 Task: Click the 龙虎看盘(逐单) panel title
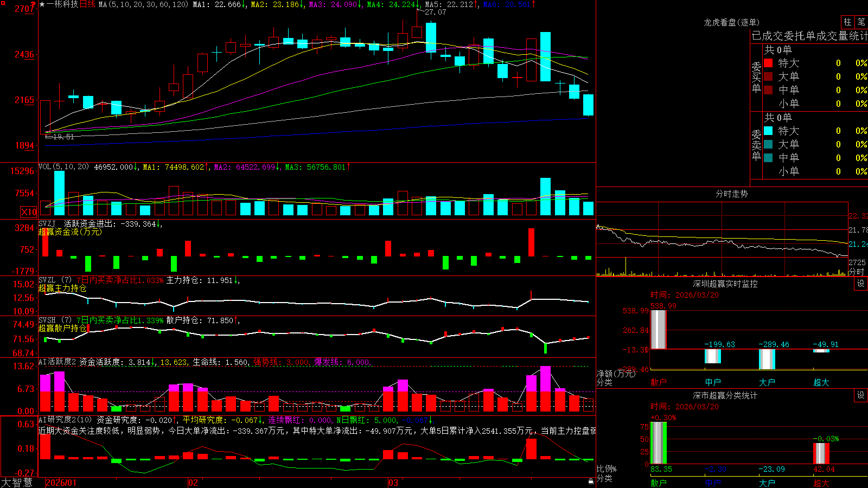point(731,22)
